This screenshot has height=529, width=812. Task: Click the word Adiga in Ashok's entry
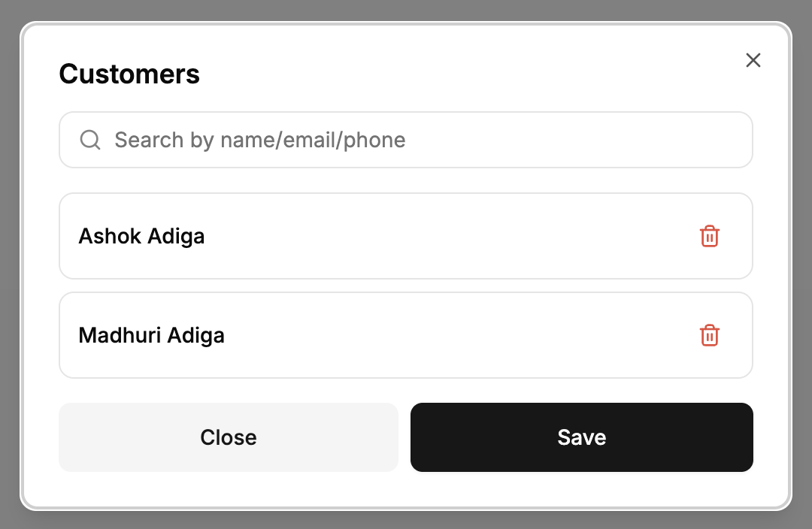coord(176,236)
